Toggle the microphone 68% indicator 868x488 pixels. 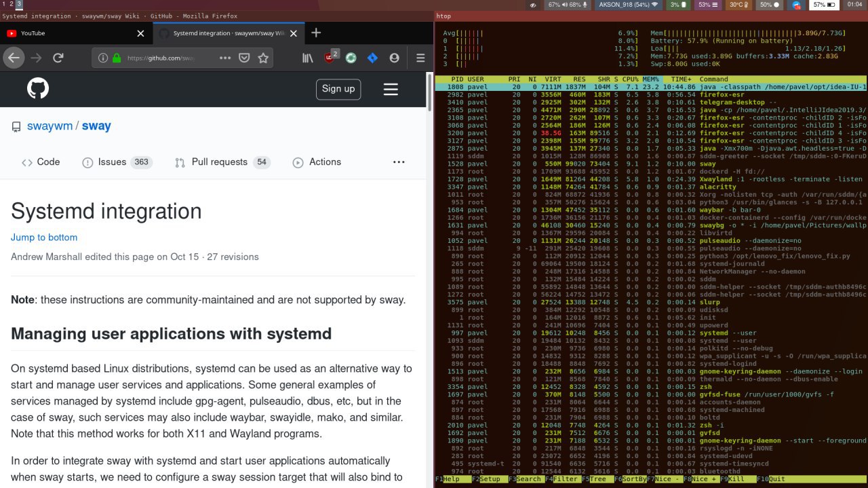(578, 5)
